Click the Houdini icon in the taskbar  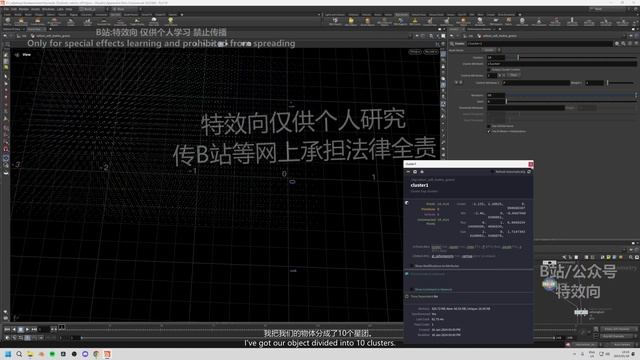pyautogui.click(x=107, y=354)
